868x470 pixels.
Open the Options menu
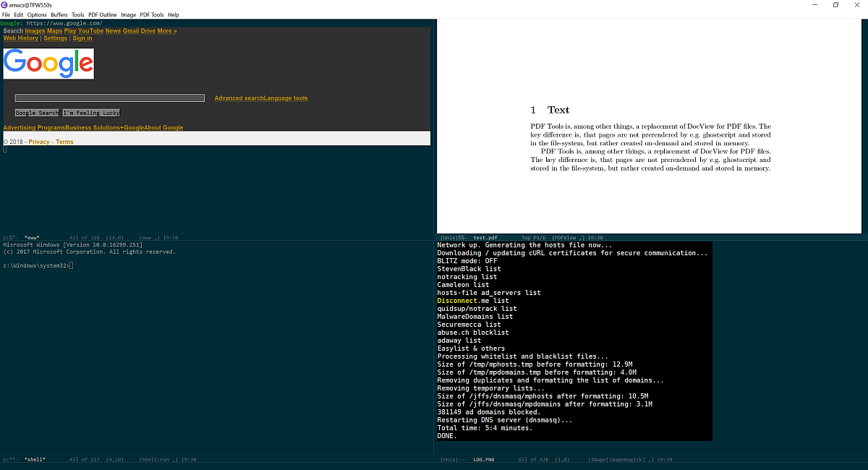pyautogui.click(x=37, y=14)
